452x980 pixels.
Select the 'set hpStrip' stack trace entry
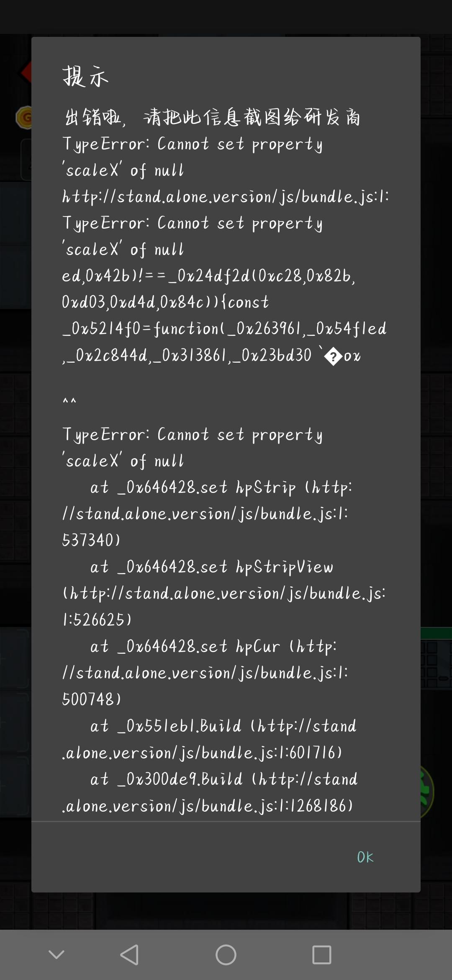point(207,513)
